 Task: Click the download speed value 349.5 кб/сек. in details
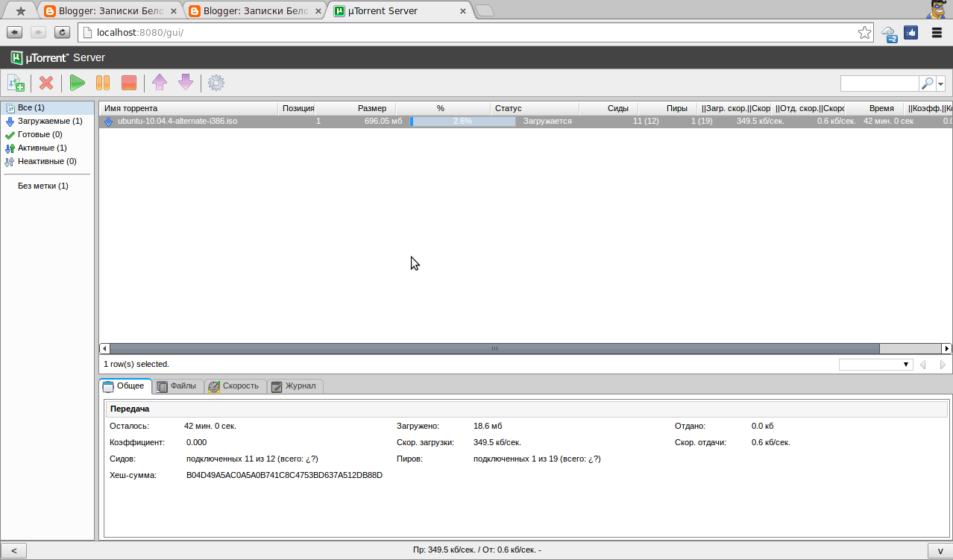pyautogui.click(x=497, y=442)
